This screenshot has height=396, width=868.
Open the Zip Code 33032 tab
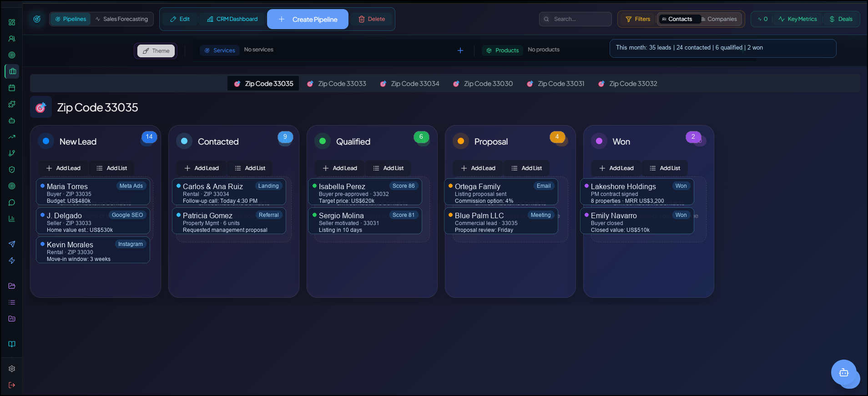coord(628,84)
